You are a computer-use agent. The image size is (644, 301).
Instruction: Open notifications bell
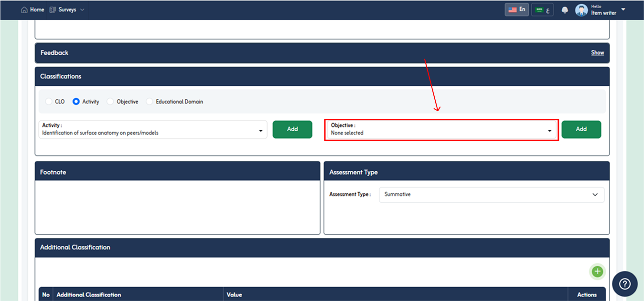pos(565,10)
